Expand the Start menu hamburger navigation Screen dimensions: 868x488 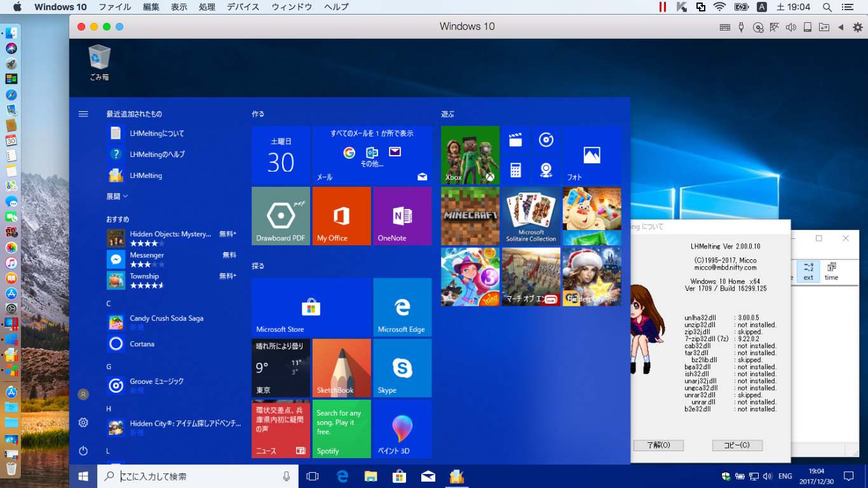(83, 114)
